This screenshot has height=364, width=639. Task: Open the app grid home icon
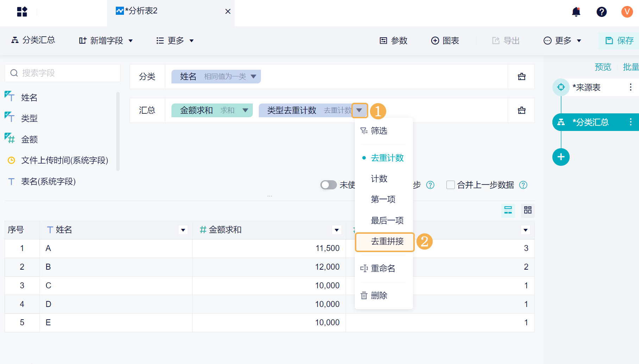22,12
